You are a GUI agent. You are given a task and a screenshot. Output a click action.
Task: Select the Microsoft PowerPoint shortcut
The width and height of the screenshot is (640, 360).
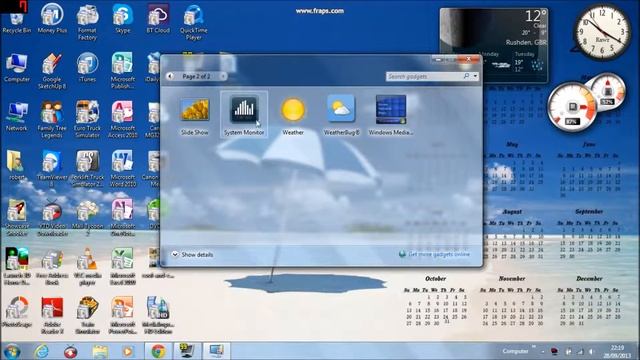pos(122,316)
